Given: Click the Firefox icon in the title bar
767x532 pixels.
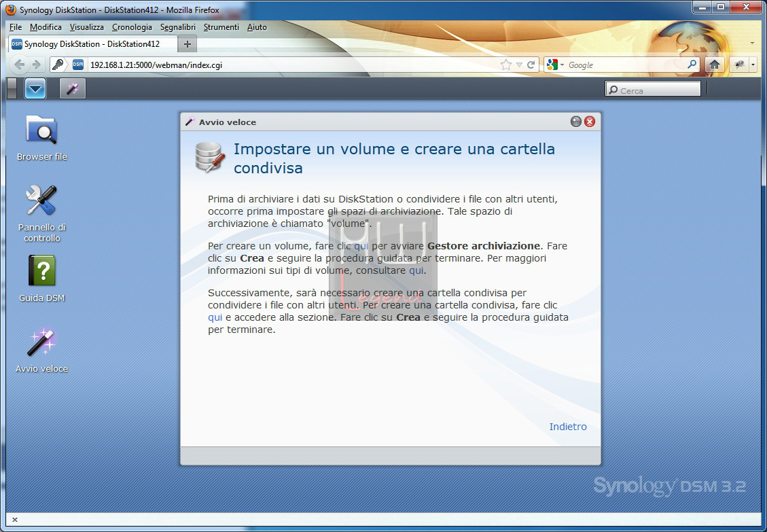Looking at the screenshot, I should (10, 10).
